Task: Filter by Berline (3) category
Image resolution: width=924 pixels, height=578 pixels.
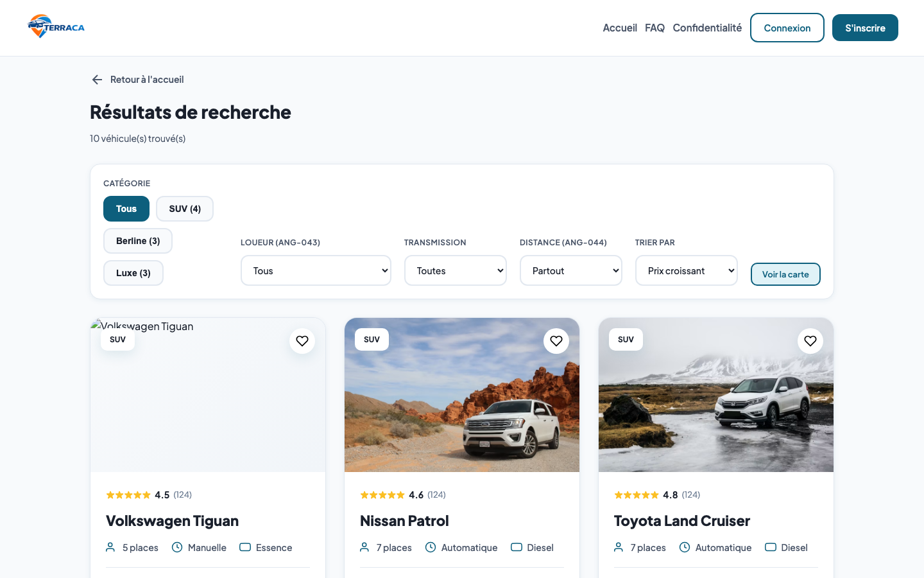Action: tap(138, 241)
